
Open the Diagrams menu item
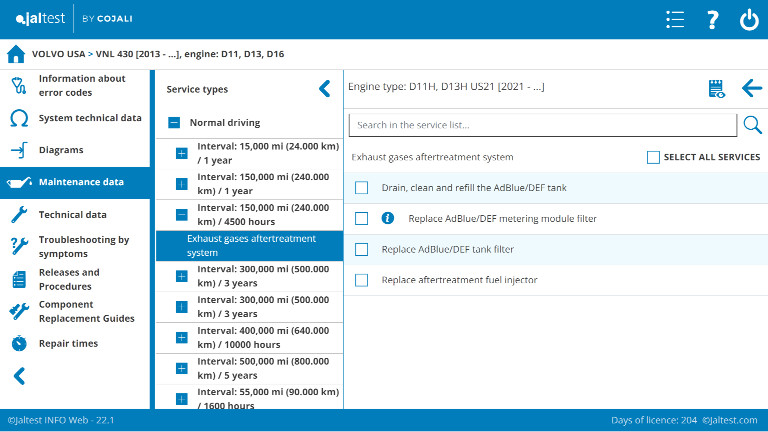click(x=61, y=150)
